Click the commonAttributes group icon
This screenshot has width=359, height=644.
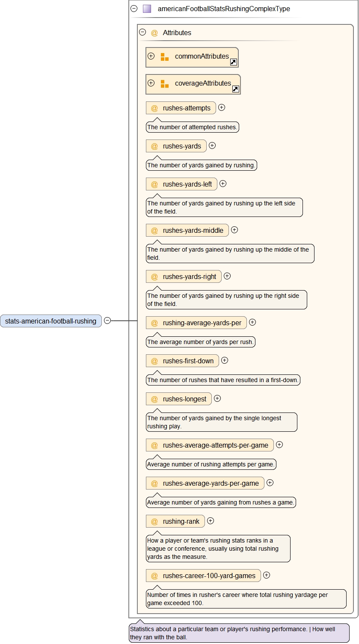[x=164, y=57]
